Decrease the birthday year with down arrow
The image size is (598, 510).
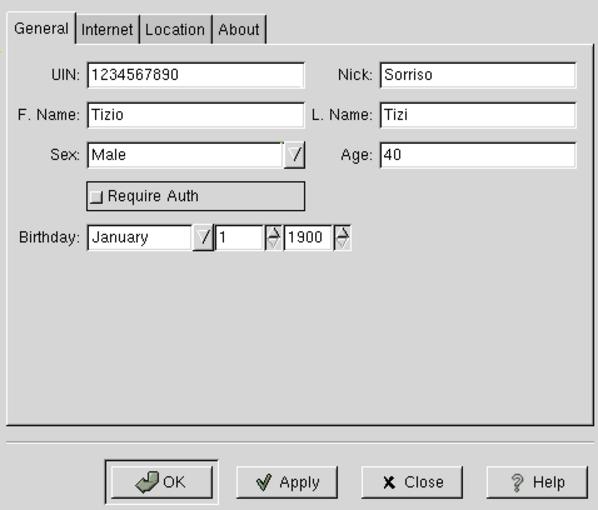(x=342, y=244)
